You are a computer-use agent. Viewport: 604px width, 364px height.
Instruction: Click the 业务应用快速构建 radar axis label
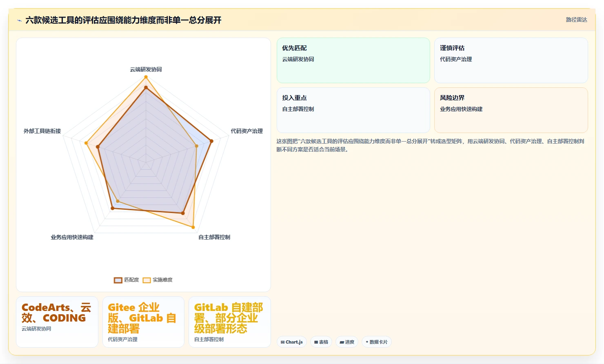point(72,237)
